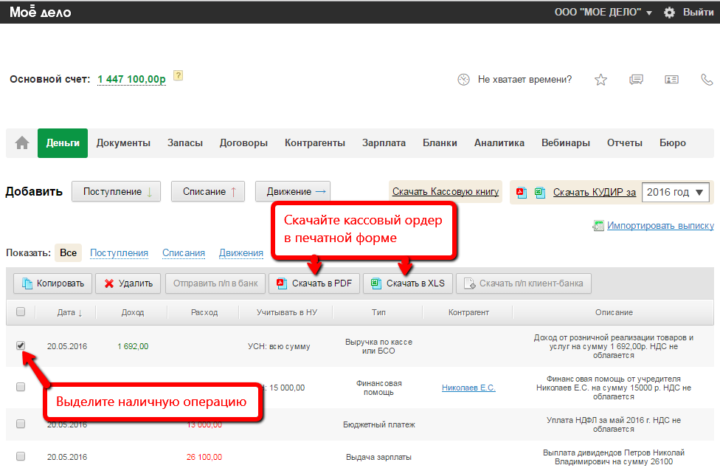Show Все operations filter
Image resolution: width=720 pixels, height=468 pixels.
click(68, 253)
